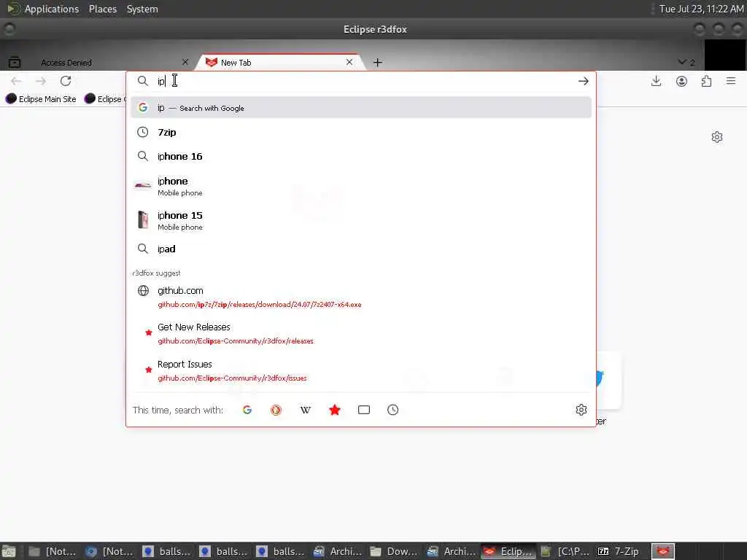Viewport: 747px width, 560px height.
Task: Close the New Tab tab
Action: coord(349,62)
